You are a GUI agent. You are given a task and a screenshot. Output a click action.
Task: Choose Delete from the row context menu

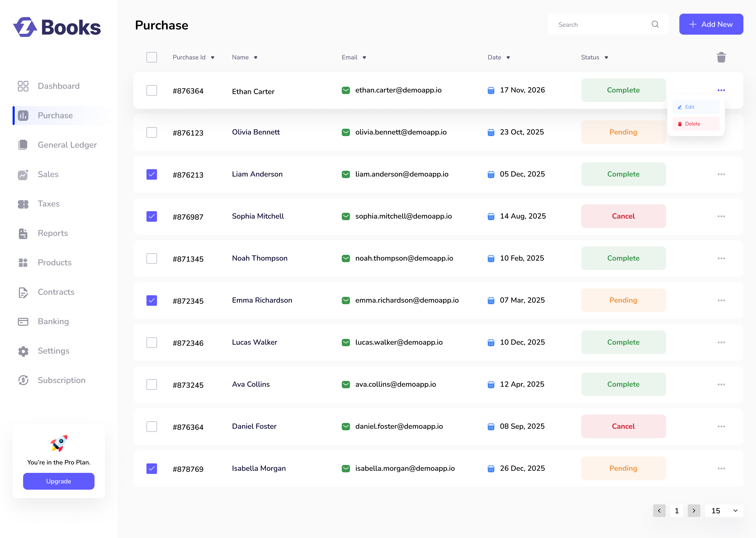[x=696, y=124]
